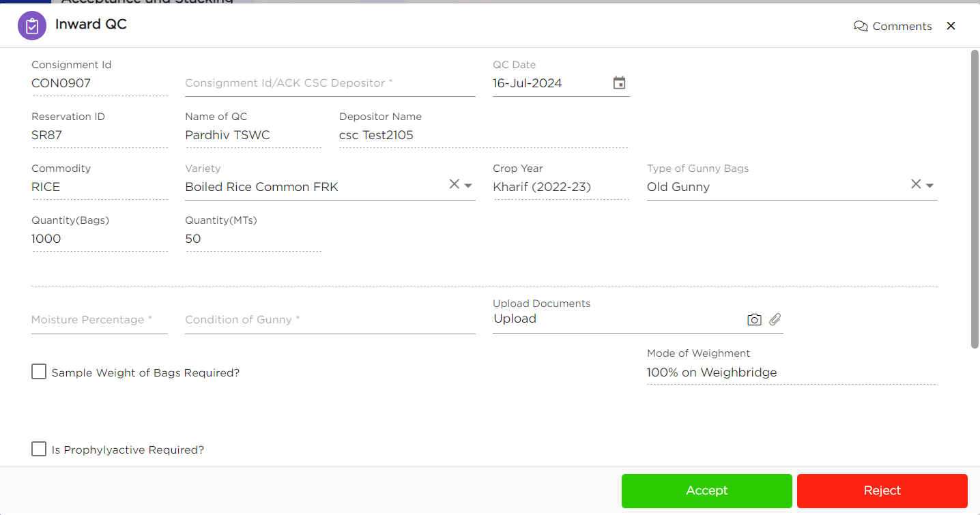Click the dialog vertical scrollbar
Image resolution: width=980 pixels, height=515 pixels.
coord(975,199)
